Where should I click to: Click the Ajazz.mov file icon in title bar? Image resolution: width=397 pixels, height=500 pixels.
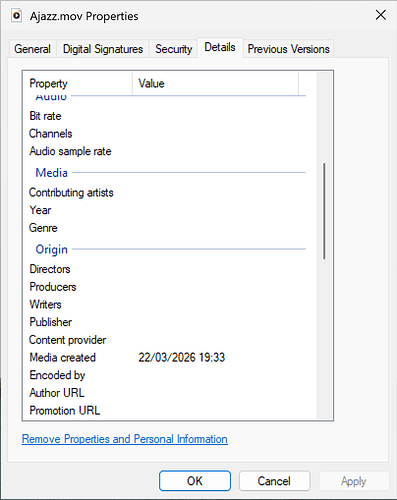point(16,16)
